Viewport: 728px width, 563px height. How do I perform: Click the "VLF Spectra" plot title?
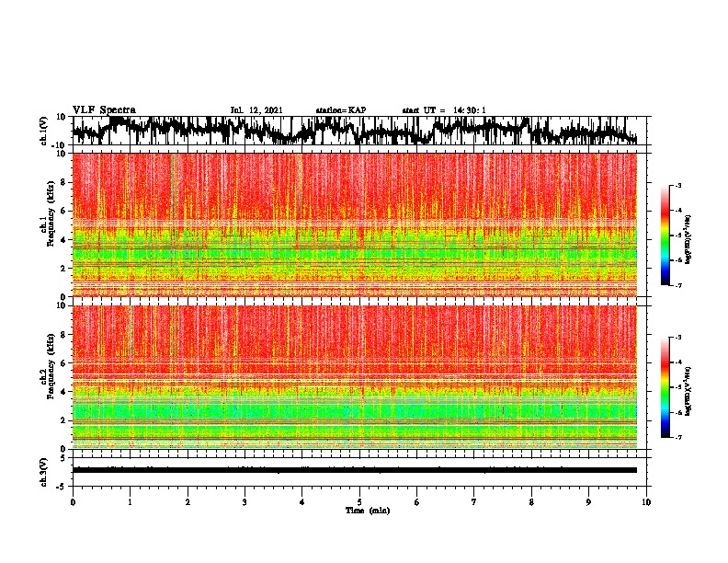(x=104, y=110)
